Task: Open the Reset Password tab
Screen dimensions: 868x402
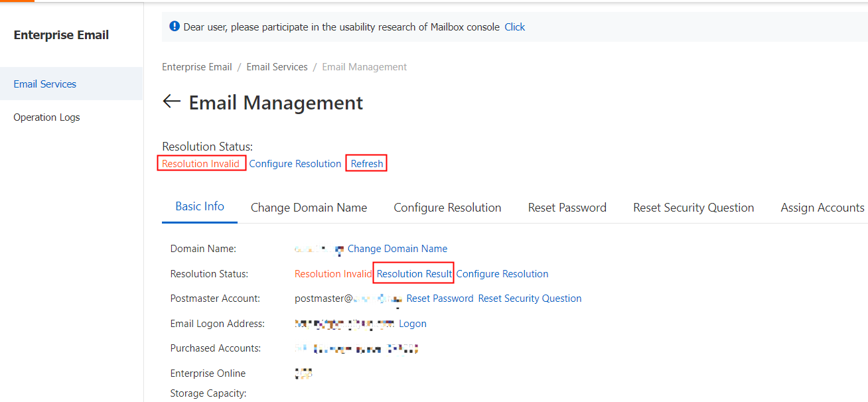Action: (567, 208)
